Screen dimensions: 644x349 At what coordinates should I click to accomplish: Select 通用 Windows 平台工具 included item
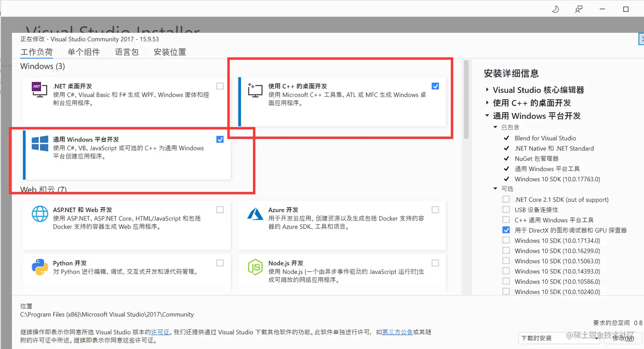pyautogui.click(x=547, y=169)
